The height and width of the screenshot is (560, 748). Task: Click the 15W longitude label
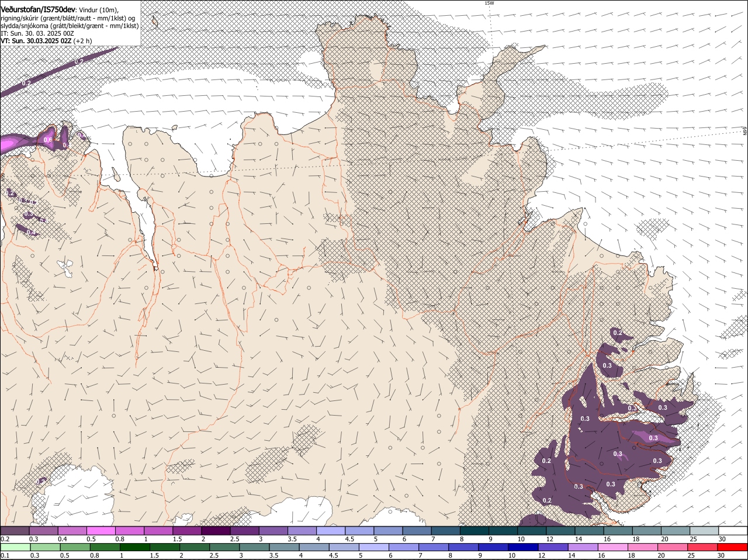pos(489,3)
